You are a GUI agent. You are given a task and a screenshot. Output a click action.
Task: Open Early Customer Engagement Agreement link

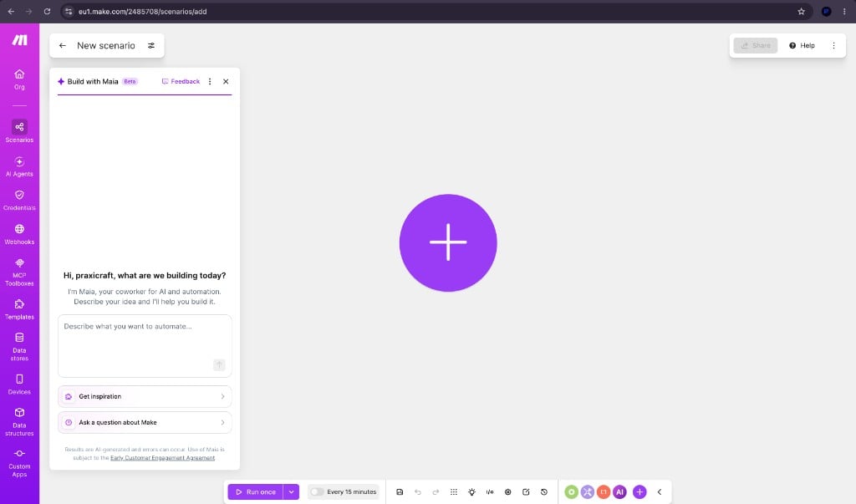click(x=163, y=457)
